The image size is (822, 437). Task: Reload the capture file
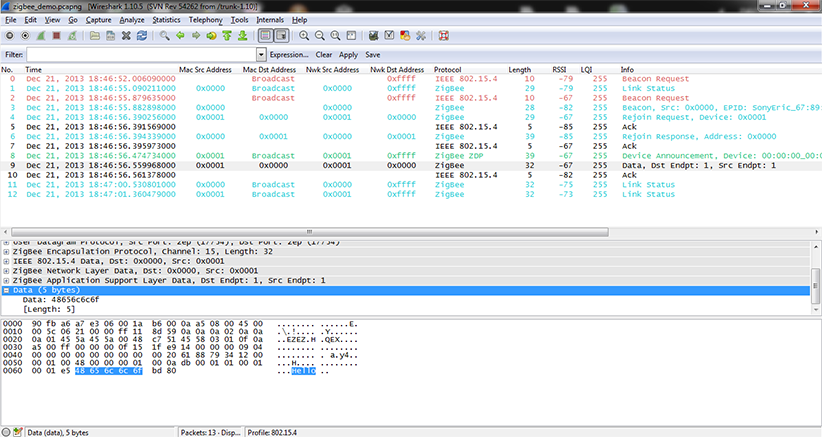coord(142,36)
